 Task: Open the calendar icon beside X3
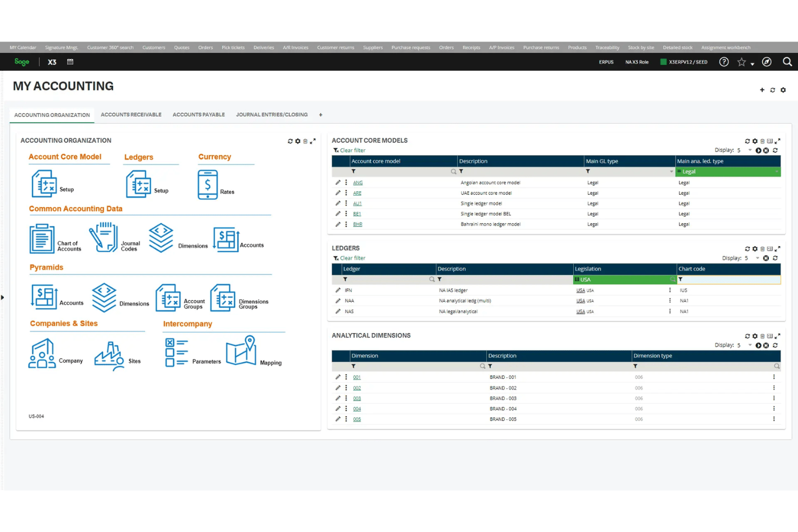70,62
